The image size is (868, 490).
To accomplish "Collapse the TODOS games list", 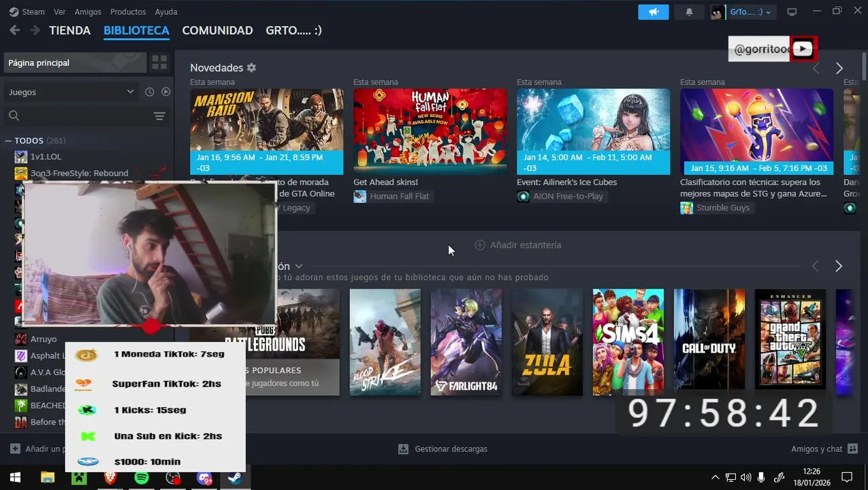I will click(x=8, y=141).
